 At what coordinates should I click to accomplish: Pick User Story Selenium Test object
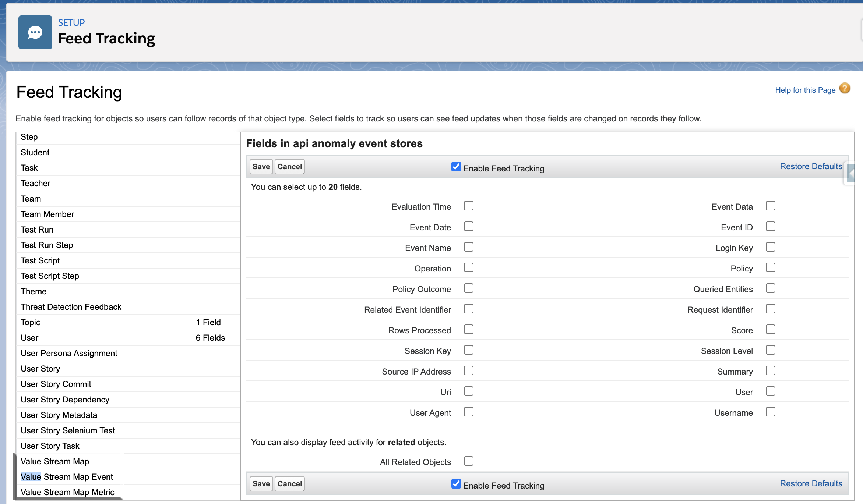tap(68, 430)
